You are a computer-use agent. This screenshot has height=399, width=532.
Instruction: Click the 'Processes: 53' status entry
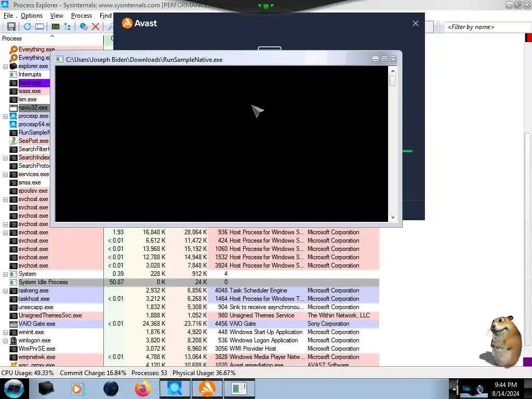click(149, 373)
